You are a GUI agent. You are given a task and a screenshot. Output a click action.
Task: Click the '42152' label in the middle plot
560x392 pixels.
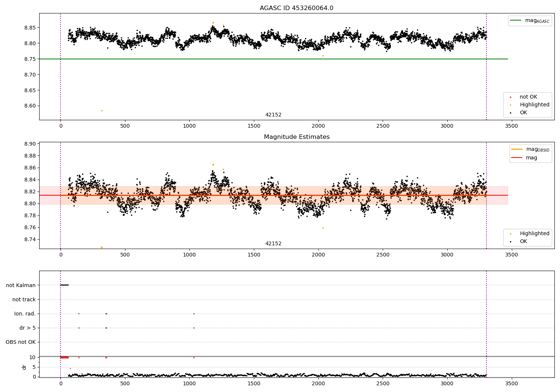click(273, 243)
